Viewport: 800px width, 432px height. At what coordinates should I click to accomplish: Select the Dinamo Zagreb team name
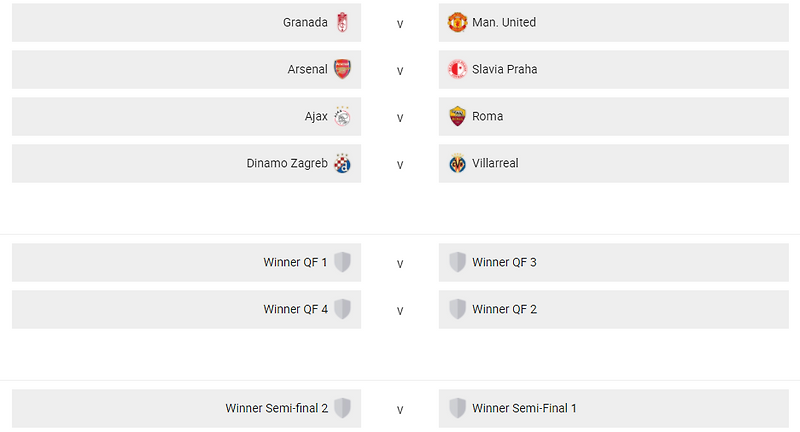287,163
